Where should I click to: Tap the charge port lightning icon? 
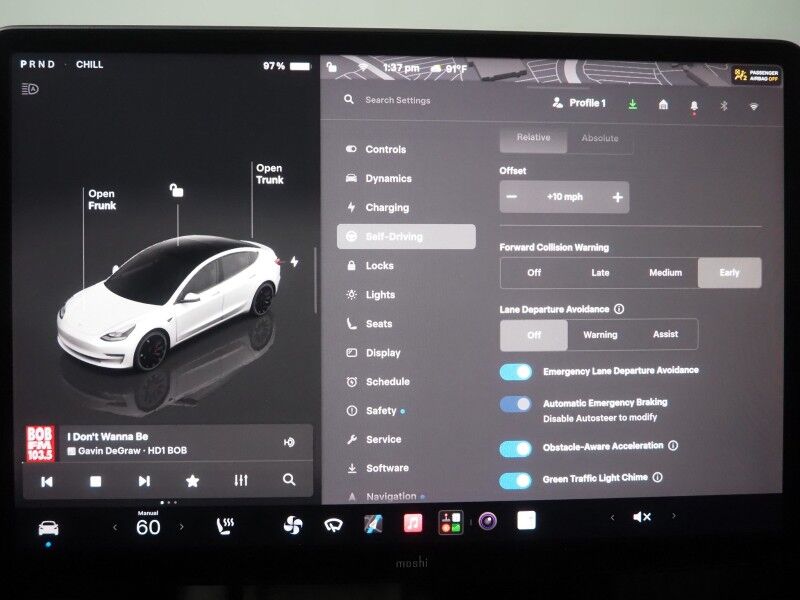[x=294, y=262]
